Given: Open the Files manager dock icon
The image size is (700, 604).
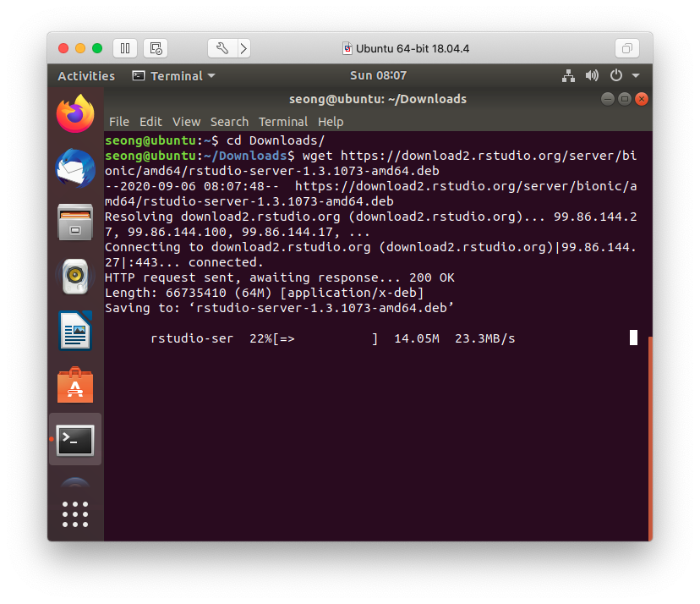Looking at the screenshot, I should click(75, 222).
